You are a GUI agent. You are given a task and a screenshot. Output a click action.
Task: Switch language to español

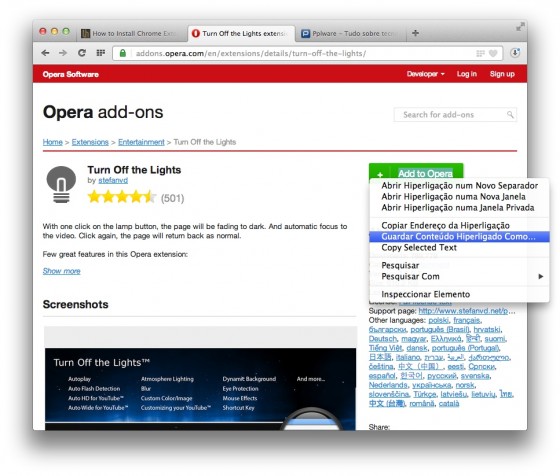[382, 376]
